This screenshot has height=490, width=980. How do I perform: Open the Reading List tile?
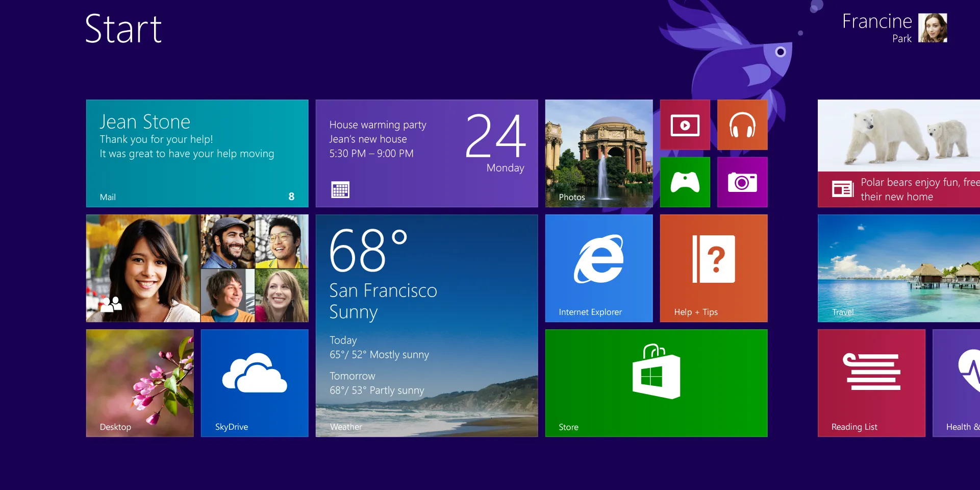[x=871, y=383]
